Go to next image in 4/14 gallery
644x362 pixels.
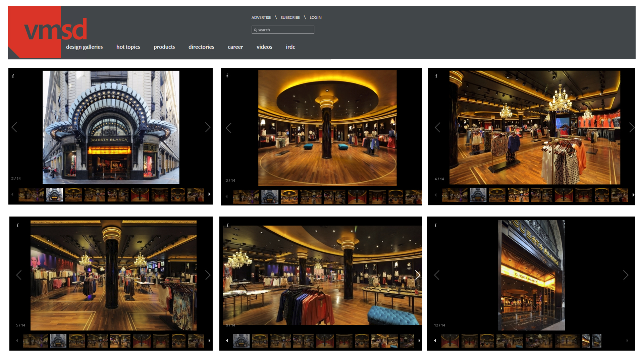click(x=632, y=127)
